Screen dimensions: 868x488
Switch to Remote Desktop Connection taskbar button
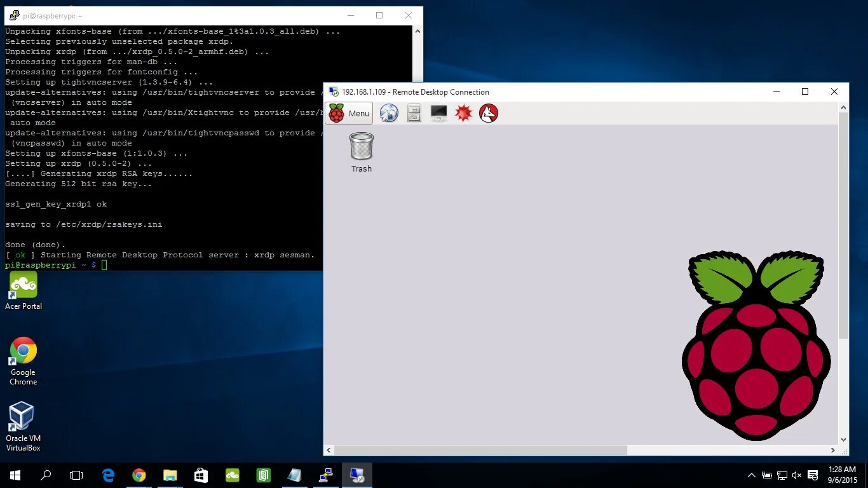356,475
